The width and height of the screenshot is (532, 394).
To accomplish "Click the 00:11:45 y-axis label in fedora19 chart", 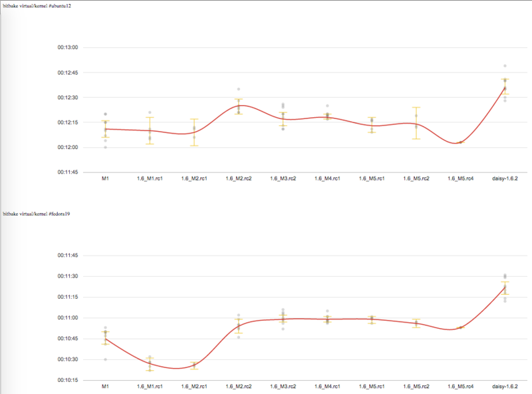I will [x=68, y=256].
